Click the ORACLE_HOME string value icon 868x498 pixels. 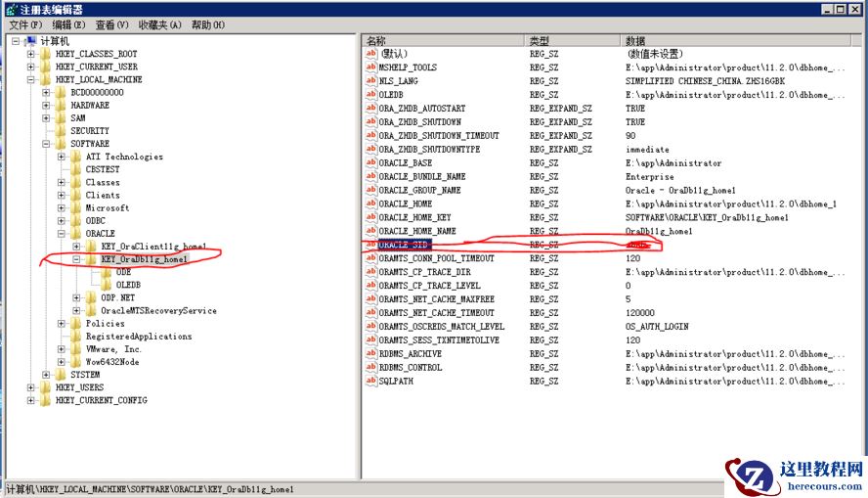point(370,204)
